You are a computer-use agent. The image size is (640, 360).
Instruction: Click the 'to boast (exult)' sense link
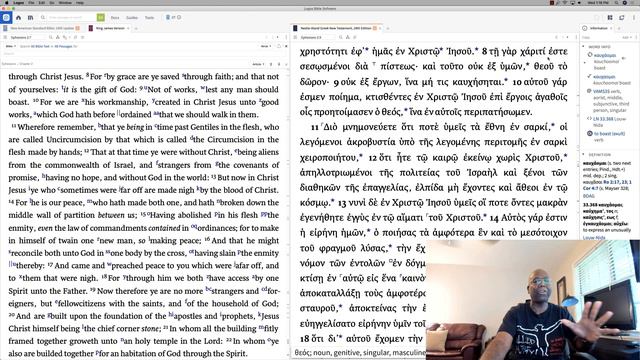pyautogui.click(x=609, y=133)
